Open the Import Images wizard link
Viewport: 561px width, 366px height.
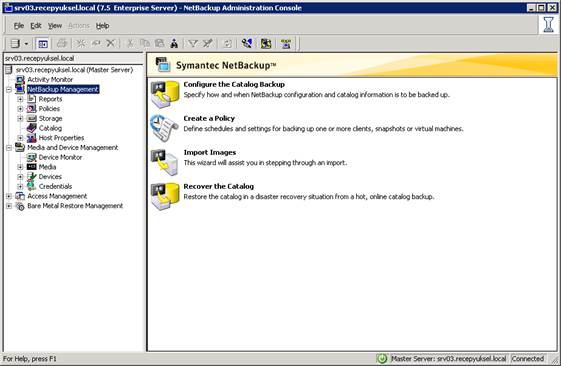coord(210,152)
